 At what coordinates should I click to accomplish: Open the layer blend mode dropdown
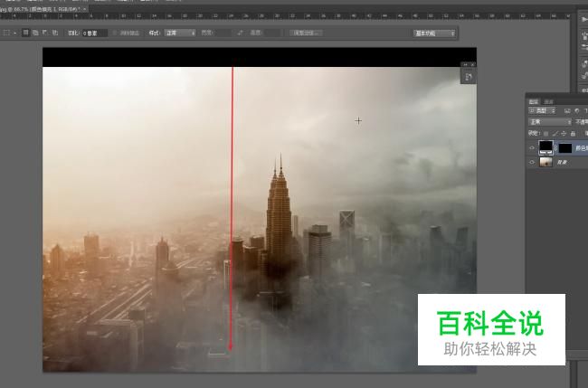click(x=550, y=122)
